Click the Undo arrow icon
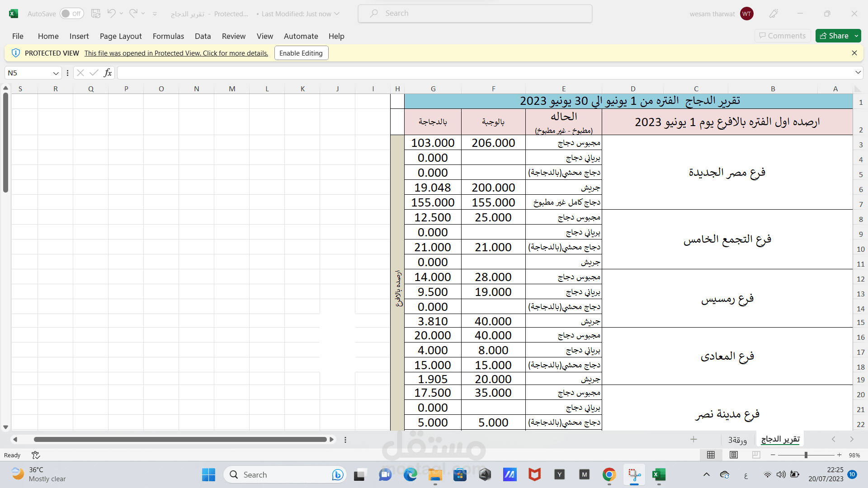This screenshot has height=488, width=868. click(x=111, y=14)
